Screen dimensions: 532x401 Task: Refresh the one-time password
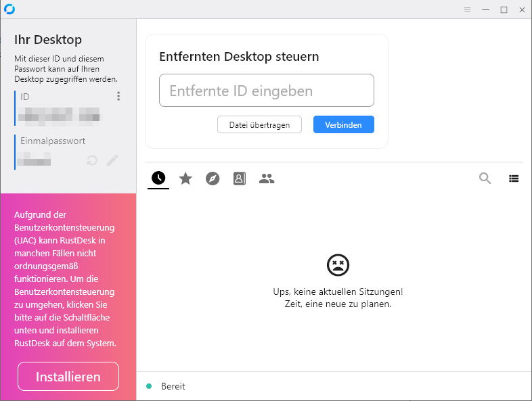point(93,160)
